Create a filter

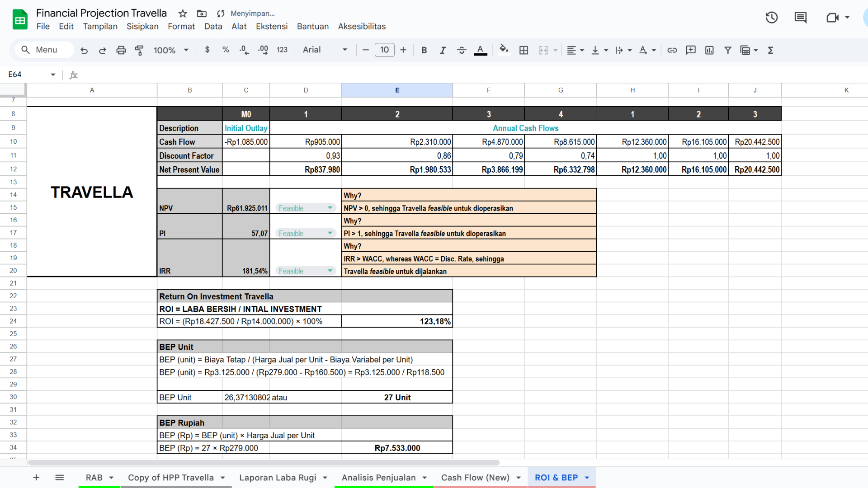coord(728,50)
